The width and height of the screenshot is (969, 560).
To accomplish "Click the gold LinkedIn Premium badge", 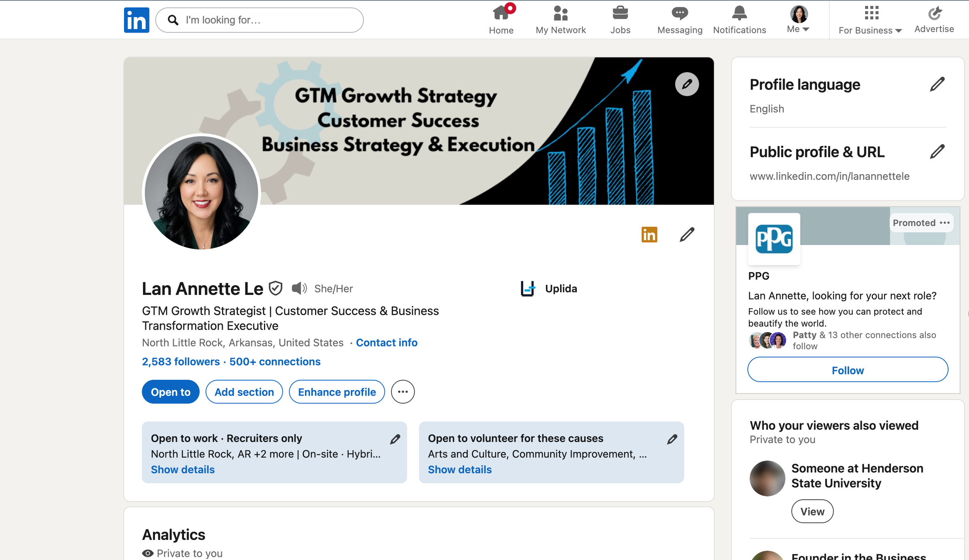I will (x=649, y=234).
